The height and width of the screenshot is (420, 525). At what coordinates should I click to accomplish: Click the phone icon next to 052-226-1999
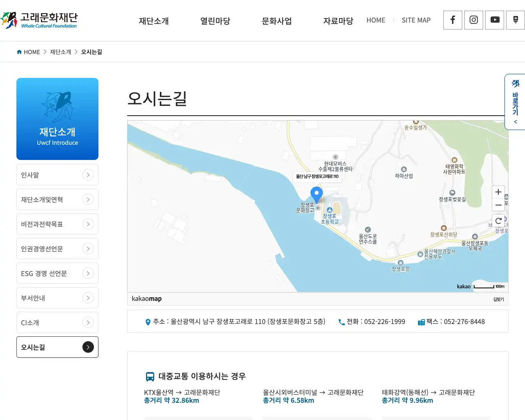tap(342, 322)
